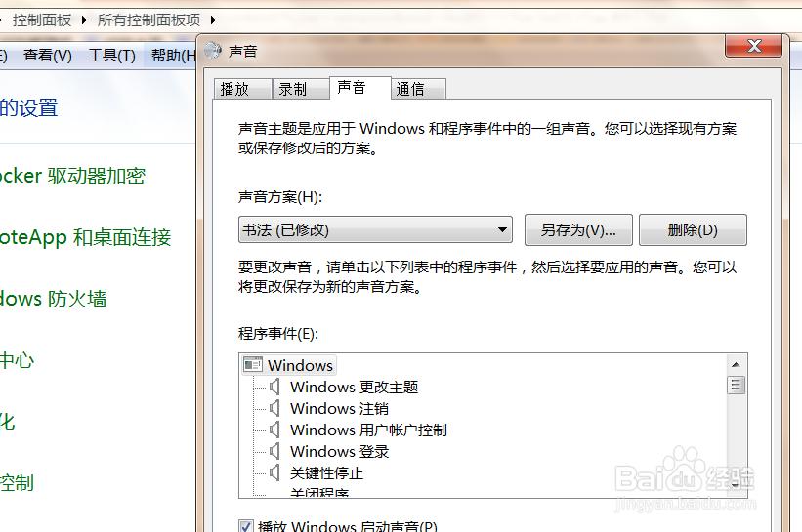The width and height of the screenshot is (802, 532).
Task: Switch to the 通信 tab
Action: tap(418, 89)
